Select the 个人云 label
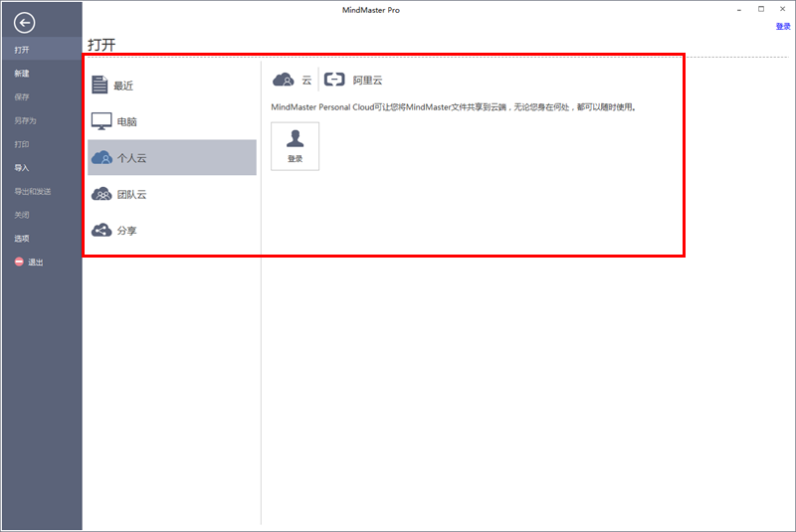 132,158
